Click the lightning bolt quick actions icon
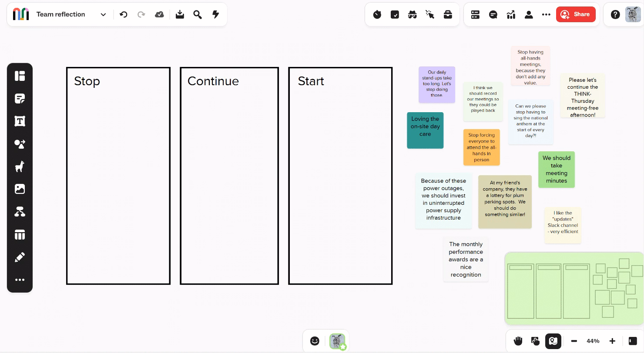Viewport: 644px width, 353px height. pos(215,14)
